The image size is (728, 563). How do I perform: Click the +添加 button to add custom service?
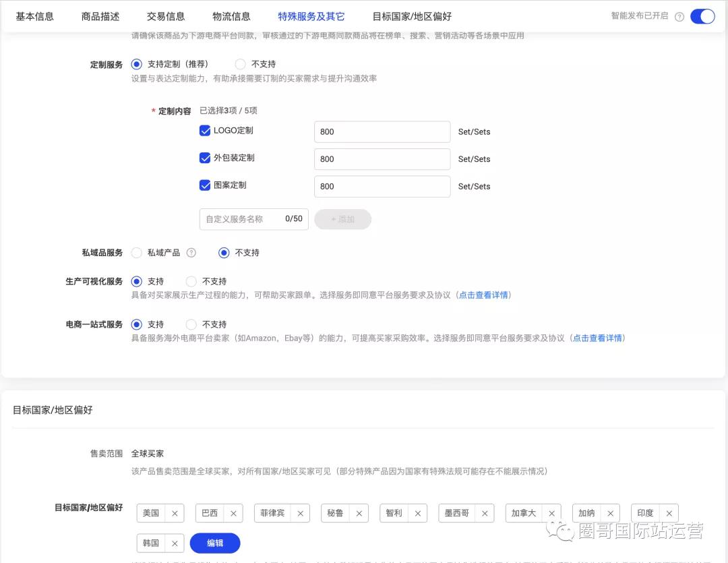coord(342,218)
